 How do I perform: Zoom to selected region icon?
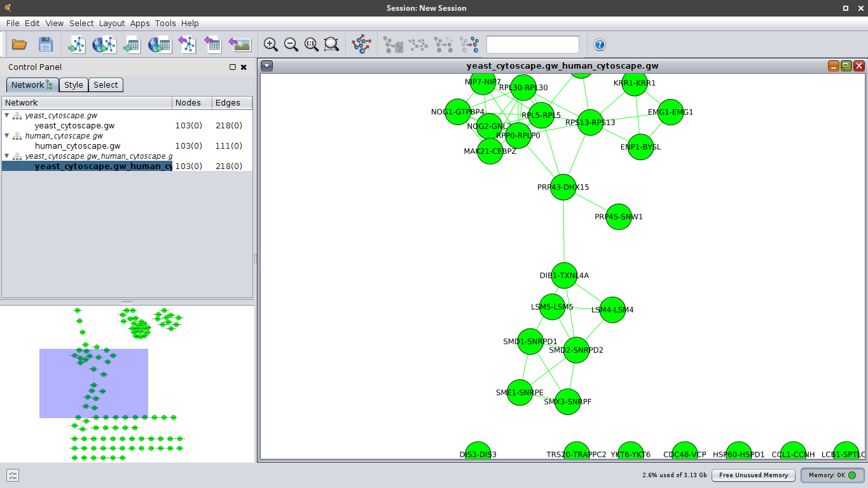pos(331,44)
